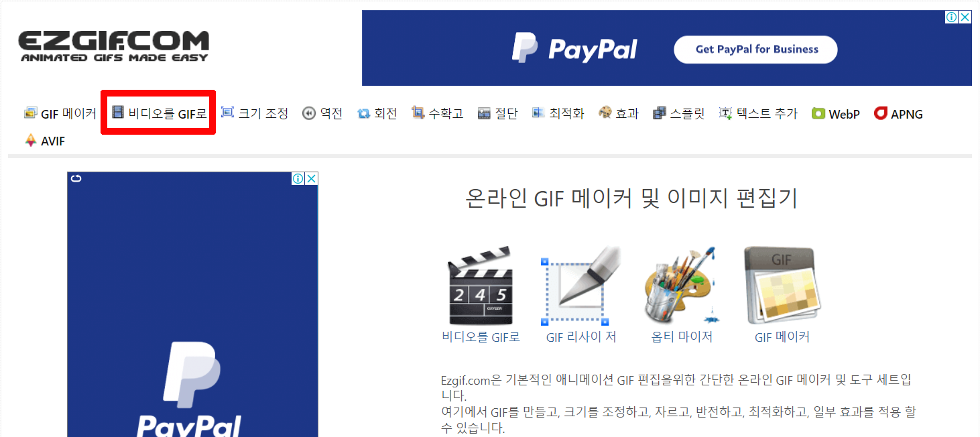Click the AVIF icon
Image resolution: width=980 pixels, height=437 pixels.
(x=30, y=141)
